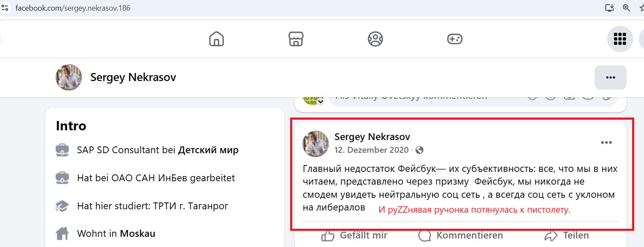Click the browser zoom magnifier icon

(x=626, y=8)
